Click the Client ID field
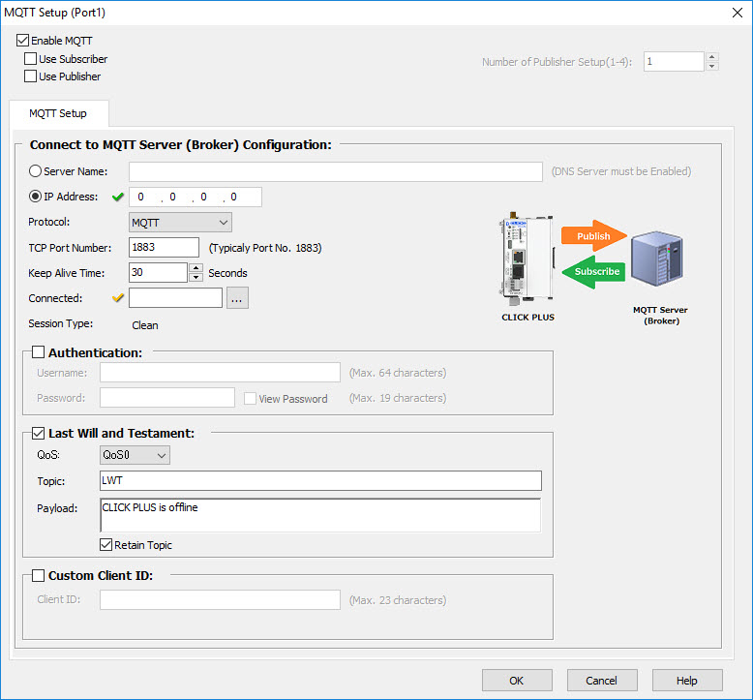This screenshot has height=700, width=753. tap(220, 599)
